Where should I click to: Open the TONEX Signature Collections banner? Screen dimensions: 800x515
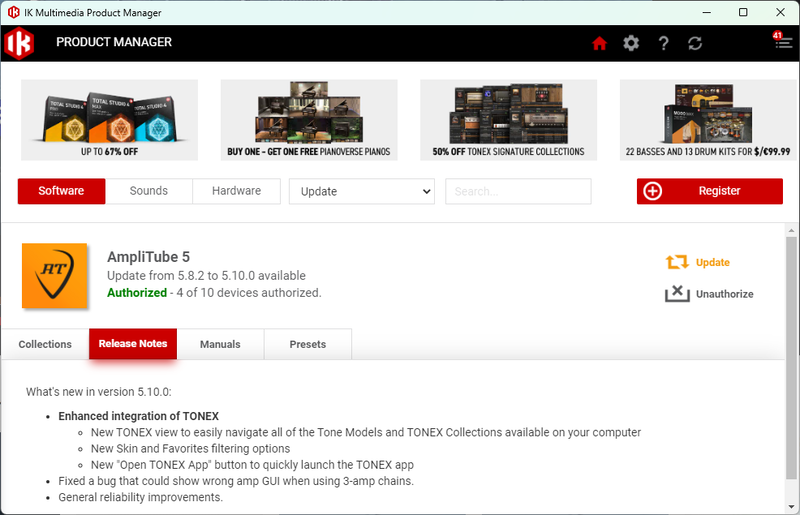click(x=508, y=120)
